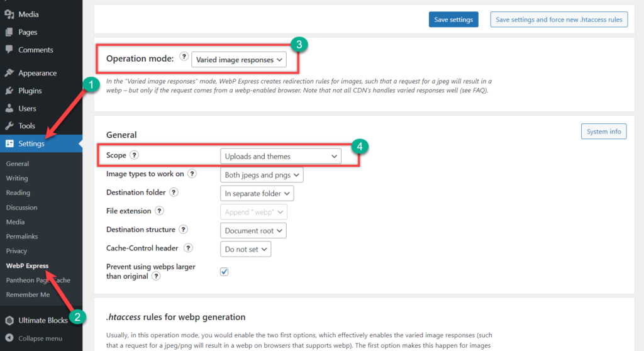
Task: Click the Pages icon in sidebar
Action: click(9, 32)
